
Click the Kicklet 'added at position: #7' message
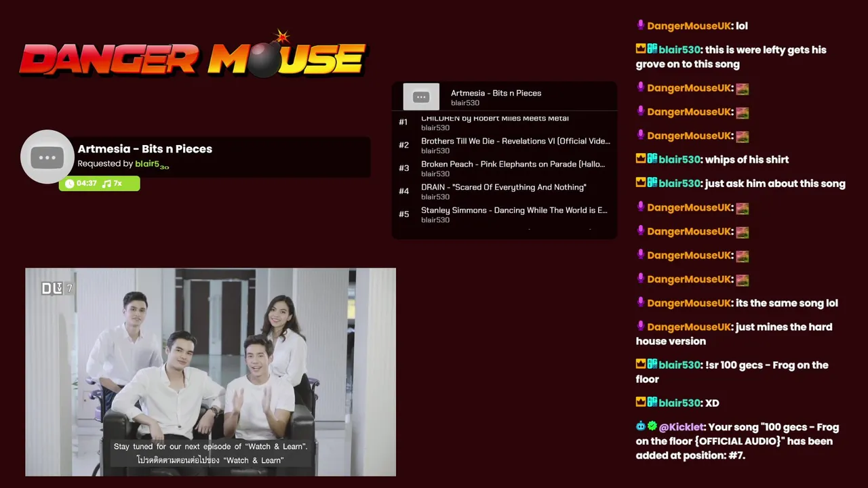tap(738, 441)
